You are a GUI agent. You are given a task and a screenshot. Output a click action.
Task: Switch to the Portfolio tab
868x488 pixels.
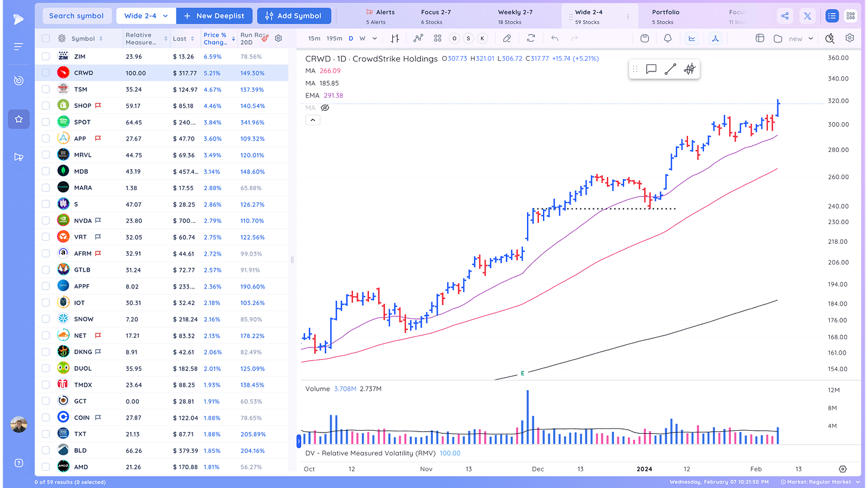665,16
